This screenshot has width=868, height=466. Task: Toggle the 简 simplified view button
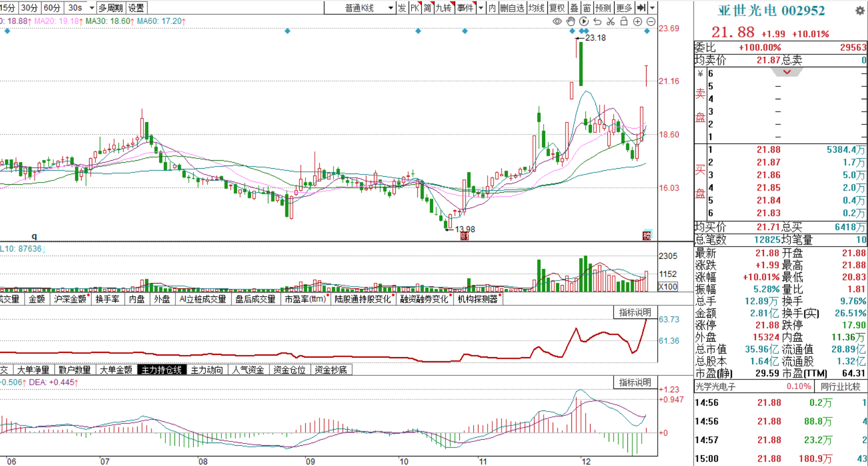point(427,7)
